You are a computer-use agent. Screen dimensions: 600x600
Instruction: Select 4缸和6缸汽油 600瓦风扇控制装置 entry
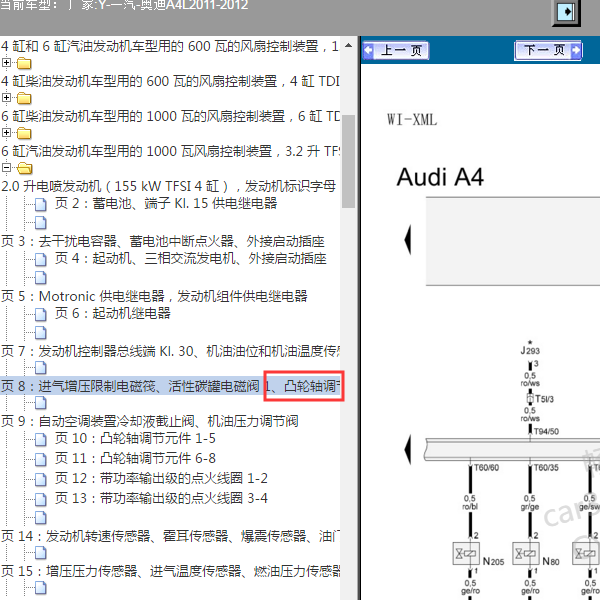pyautogui.click(x=170, y=46)
